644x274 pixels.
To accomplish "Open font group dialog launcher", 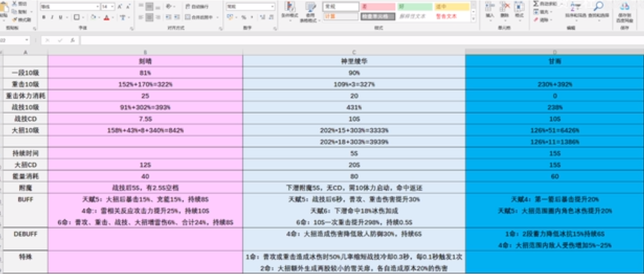I will tap(131, 28).
